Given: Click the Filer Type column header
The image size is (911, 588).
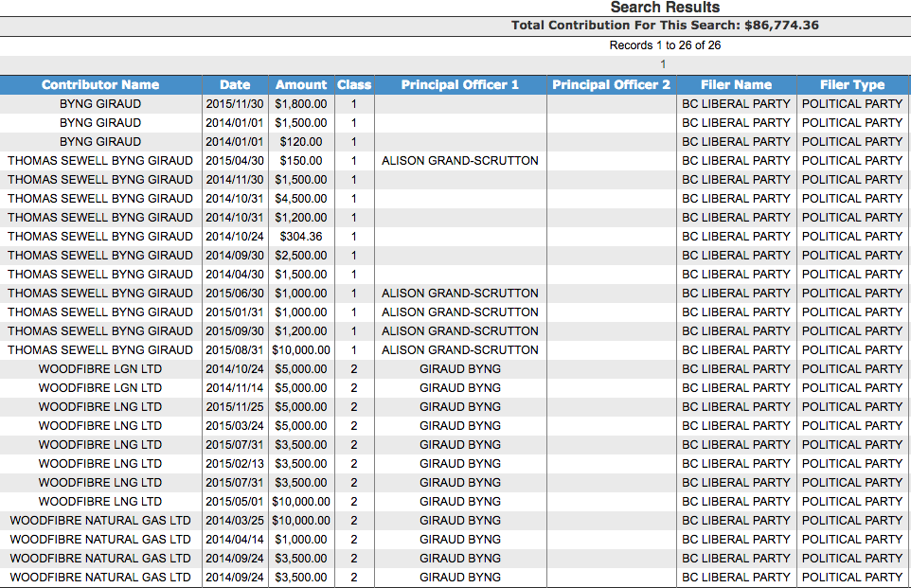Looking at the screenshot, I should click(x=852, y=85).
